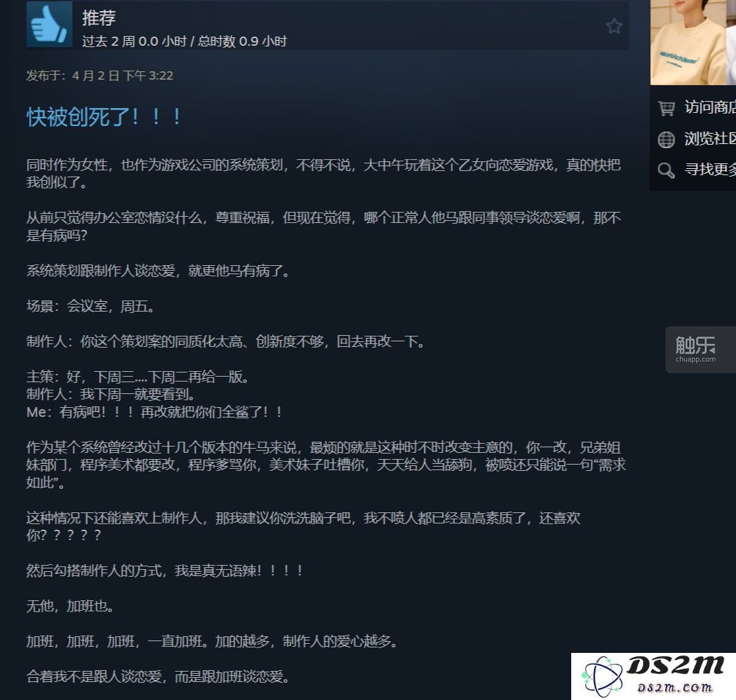Viewport: 736px width, 700px height.
Task: Click the 推荐 heading text
Action: tap(98, 18)
